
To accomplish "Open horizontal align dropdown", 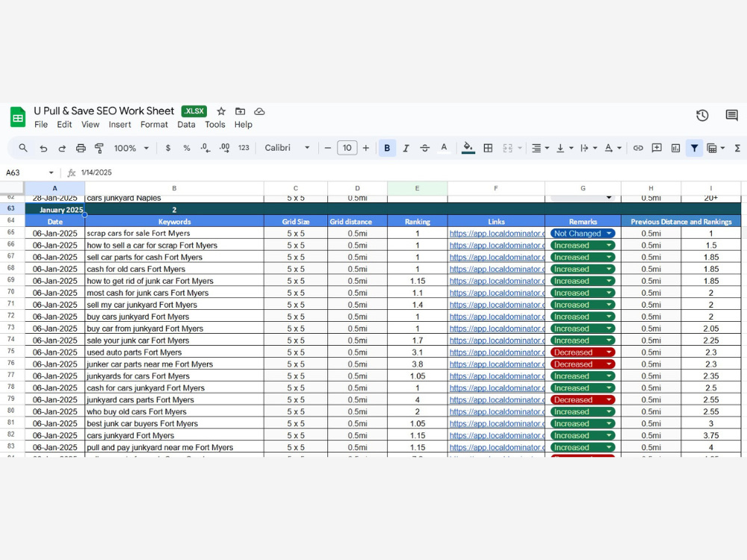I will [540, 148].
